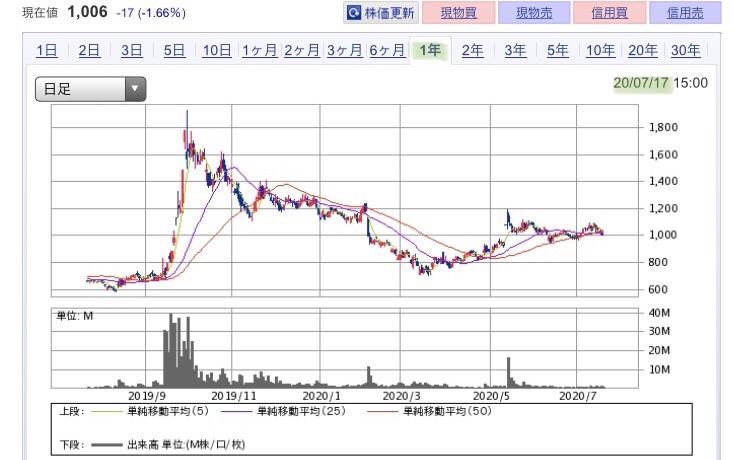The width and height of the screenshot is (733, 460).
Task: Show the 6ヶ月 chart range
Action: (387, 50)
